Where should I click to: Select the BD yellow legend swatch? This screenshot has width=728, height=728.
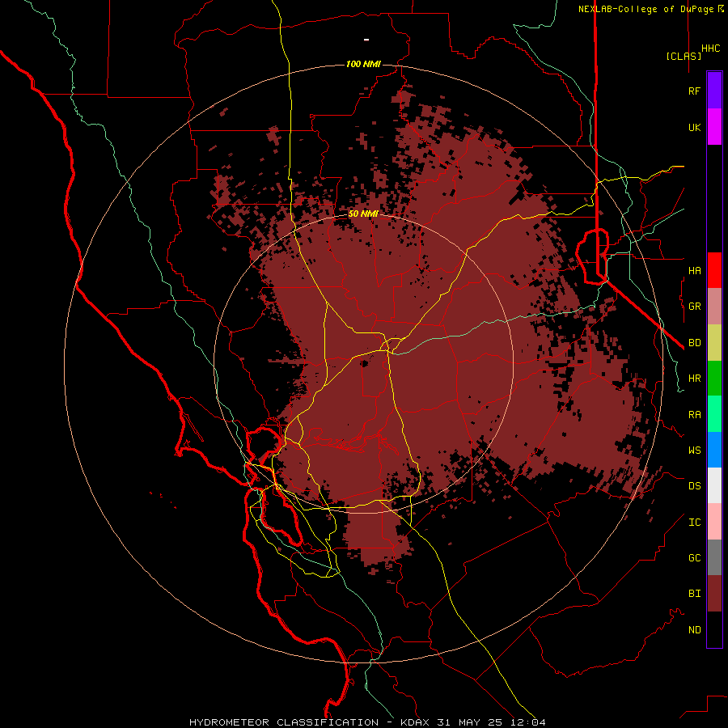tap(714, 342)
